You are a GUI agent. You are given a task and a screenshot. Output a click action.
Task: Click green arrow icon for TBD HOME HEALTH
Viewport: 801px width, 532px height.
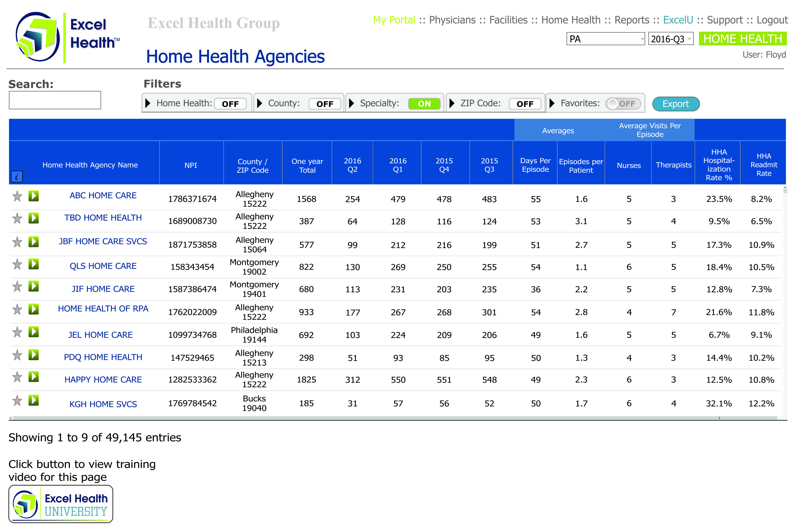tap(33, 218)
